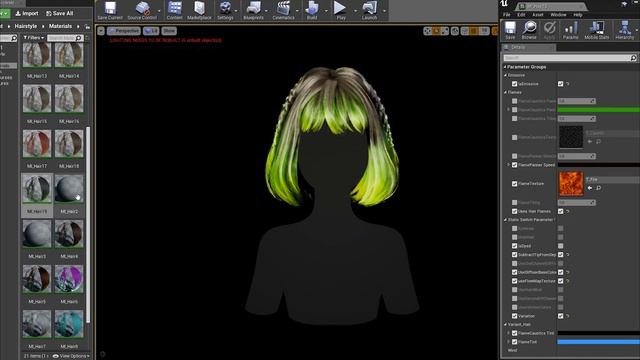640x360 pixels.
Task: Open Edit menu in material editor
Action: 521,15
